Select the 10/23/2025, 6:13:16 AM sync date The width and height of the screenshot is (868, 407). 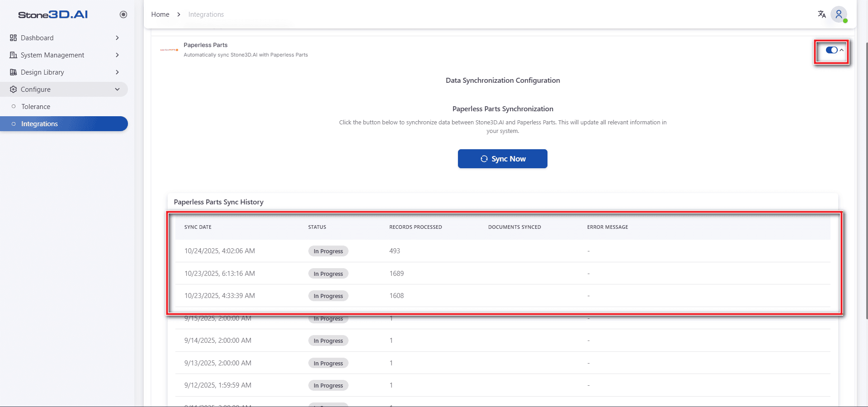tap(220, 274)
